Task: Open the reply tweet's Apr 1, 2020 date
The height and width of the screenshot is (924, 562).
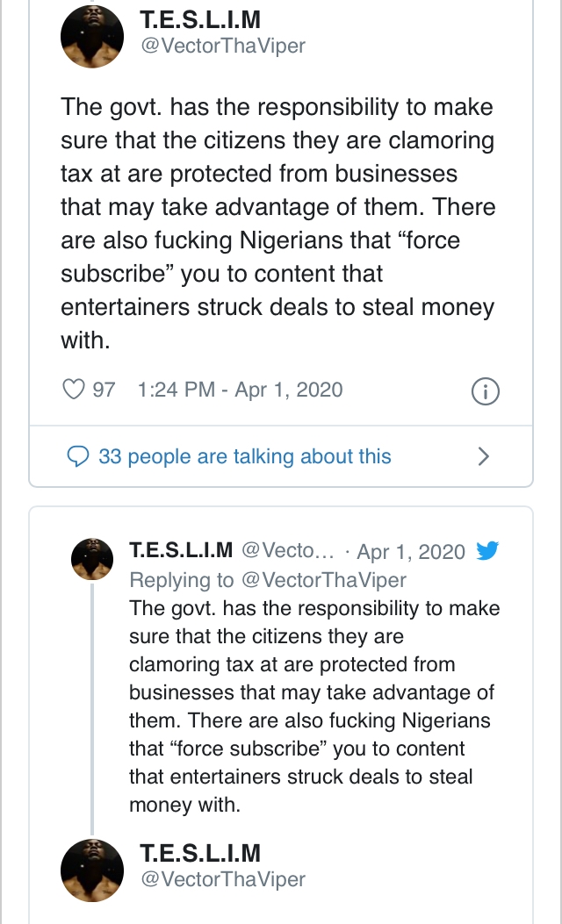Action: pyautogui.click(x=411, y=552)
